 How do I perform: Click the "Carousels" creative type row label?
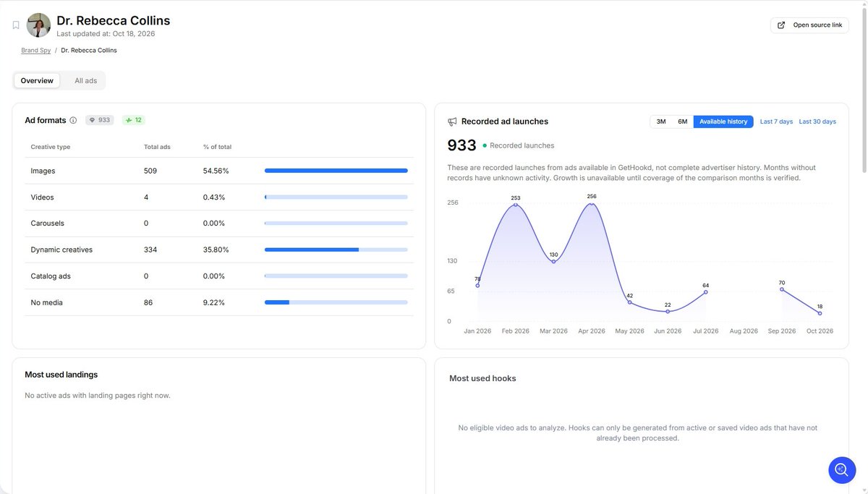[47, 223]
